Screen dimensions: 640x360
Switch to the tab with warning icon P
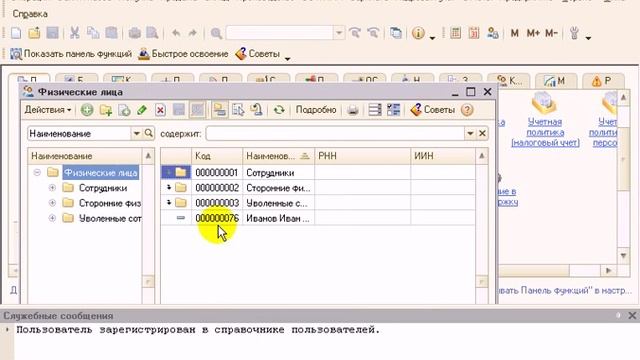tap(603, 80)
